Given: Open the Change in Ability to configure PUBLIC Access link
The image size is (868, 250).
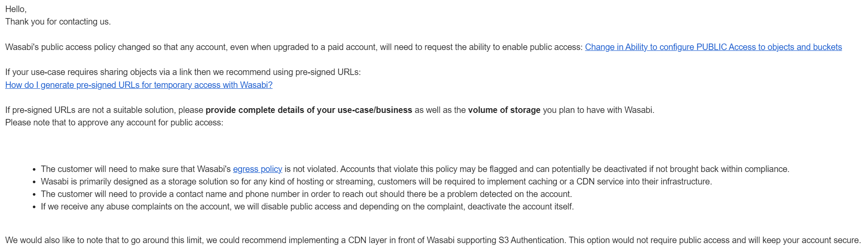Looking at the screenshot, I should click(713, 47).
